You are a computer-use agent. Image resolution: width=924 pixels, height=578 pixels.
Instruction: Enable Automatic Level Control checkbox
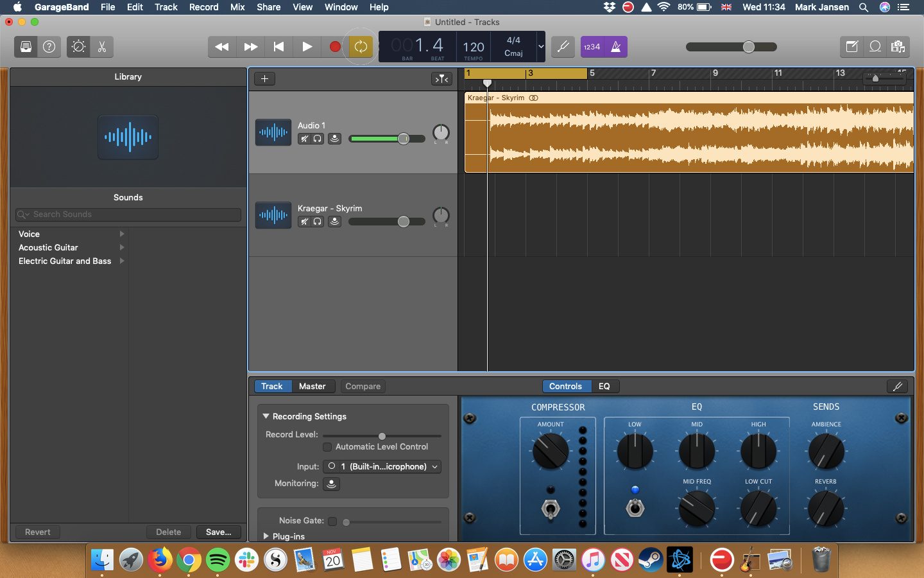[x=327, y=447]
